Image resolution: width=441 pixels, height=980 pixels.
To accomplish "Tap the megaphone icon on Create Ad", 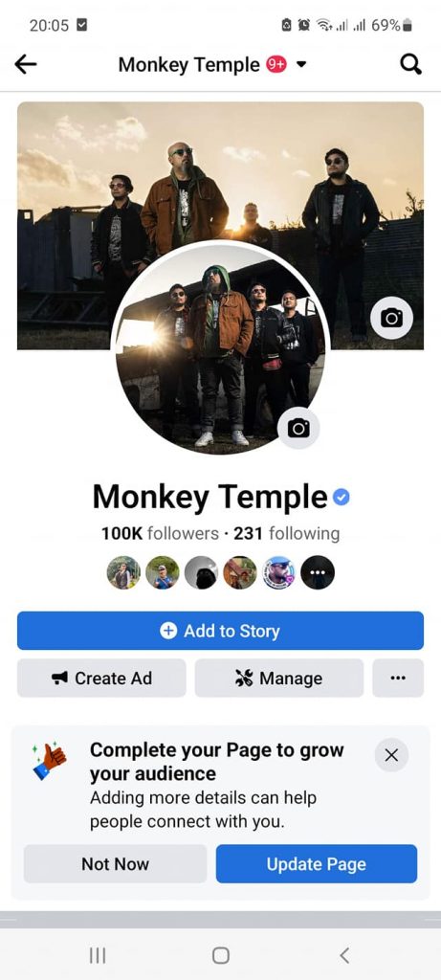I will click(x=60, y=679).
